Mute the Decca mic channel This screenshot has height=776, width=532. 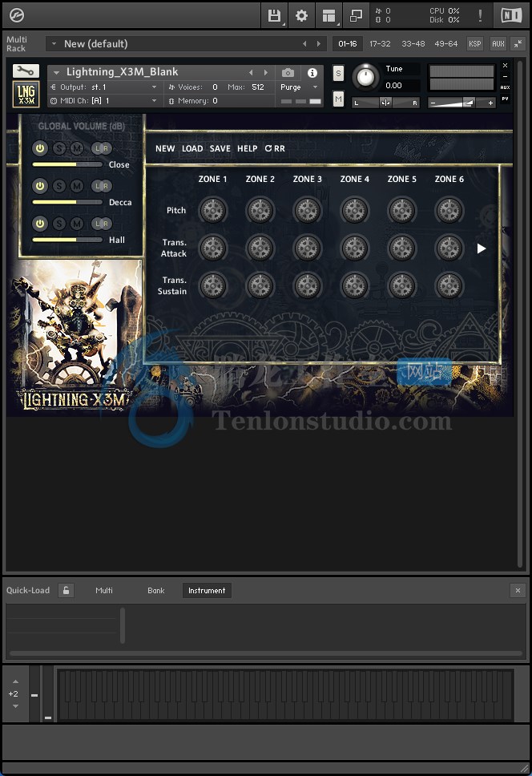coord(77,186)
